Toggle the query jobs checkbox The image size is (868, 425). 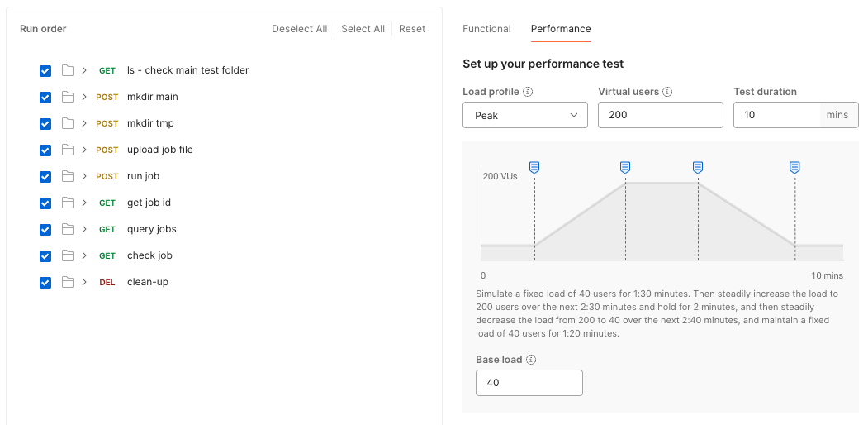click(x=45, y=229)
